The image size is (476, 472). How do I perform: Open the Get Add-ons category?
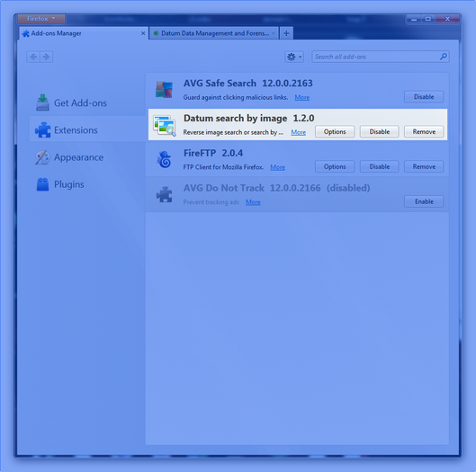pyautogui.click(x=87, y=102)
